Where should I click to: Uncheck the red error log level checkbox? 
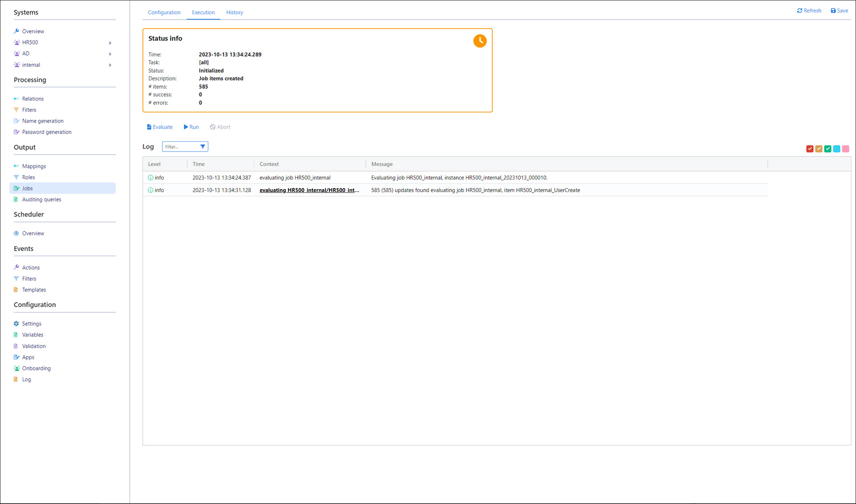(810, 149)
